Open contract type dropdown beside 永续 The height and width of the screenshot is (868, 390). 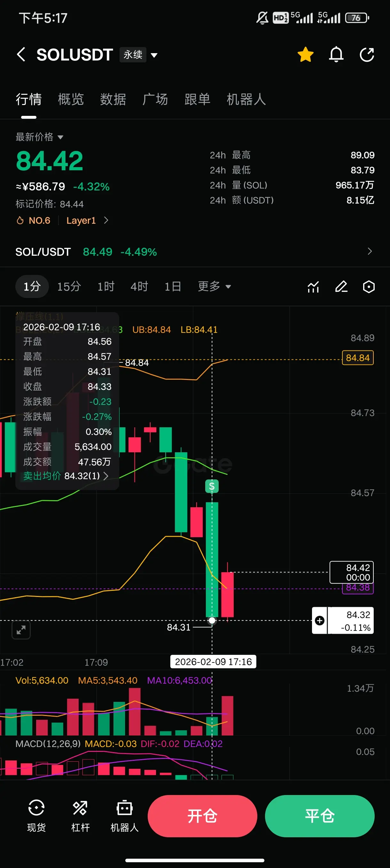click(x=154, y=55)
